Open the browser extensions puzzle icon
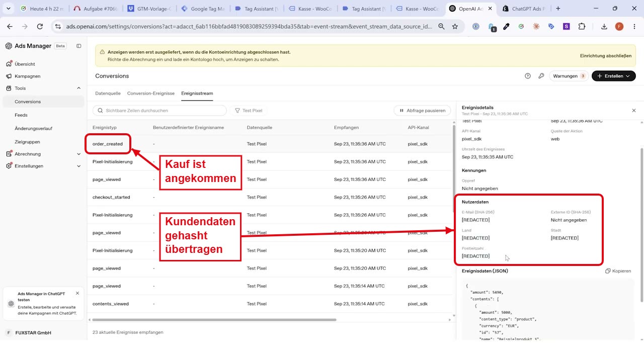 582,27
